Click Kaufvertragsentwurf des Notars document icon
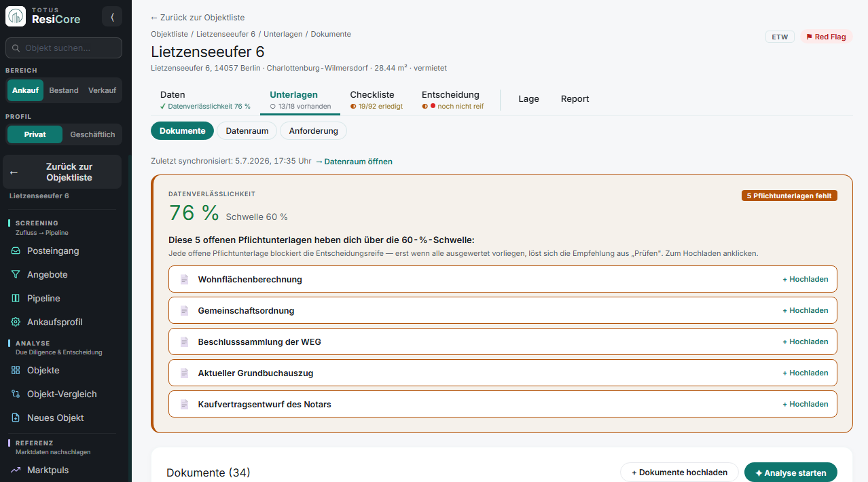This screenshot has height=482, width=868. click(184, 404)
